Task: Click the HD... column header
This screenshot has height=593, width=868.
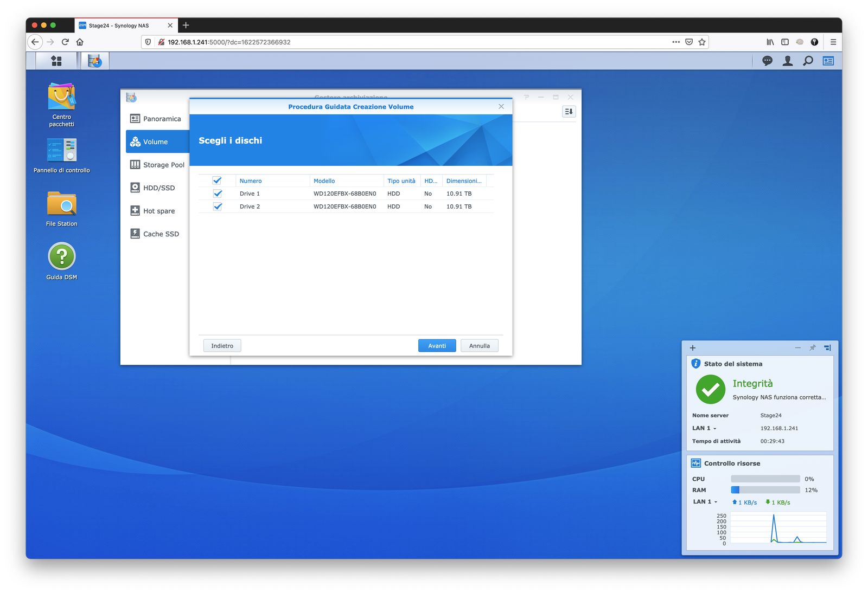Action: 431,181
